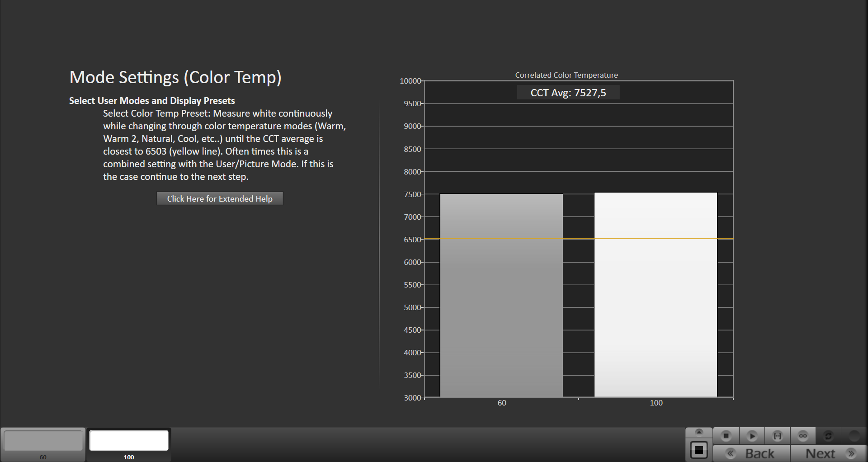The height and width of the screenshot is (462, 868).
Task: Click the 6500 axis label
Action: tap(412, 240)
